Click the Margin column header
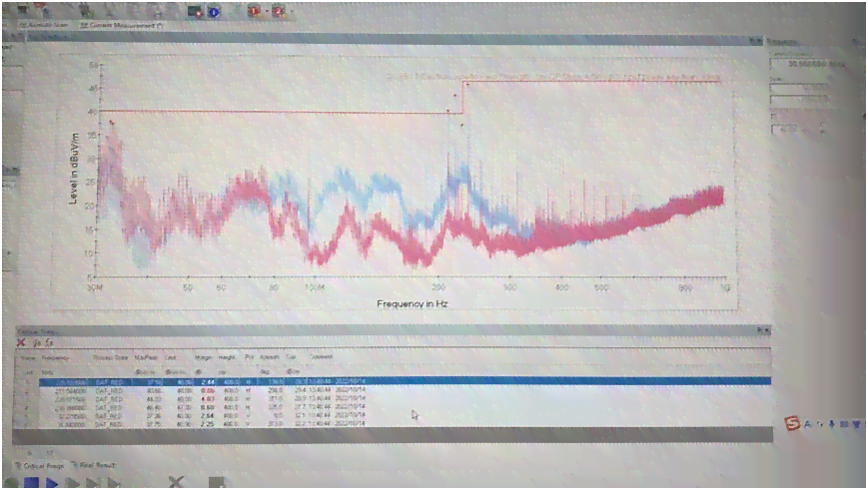This screenshot has width=868, height=490. [x=203, y=358]
